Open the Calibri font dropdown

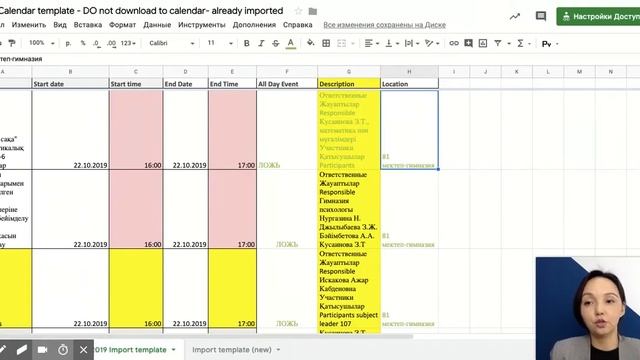pos(171,43)
